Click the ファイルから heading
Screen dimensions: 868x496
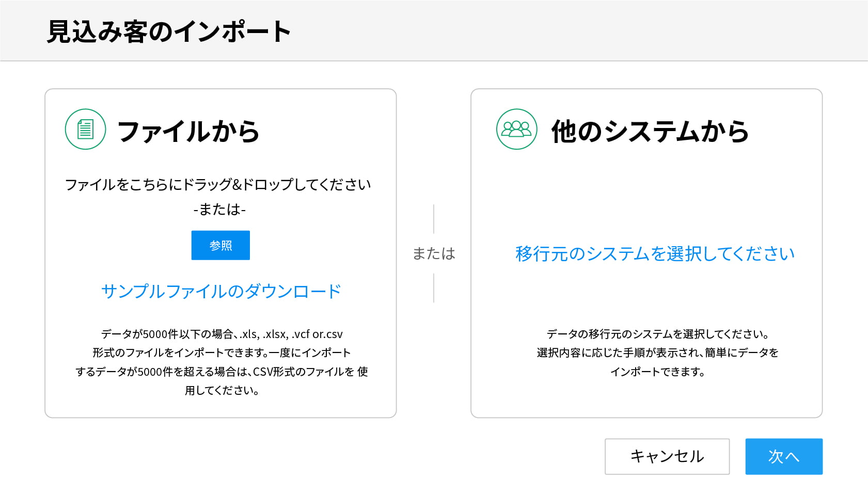pyautogui.click(x=188, y=131)
